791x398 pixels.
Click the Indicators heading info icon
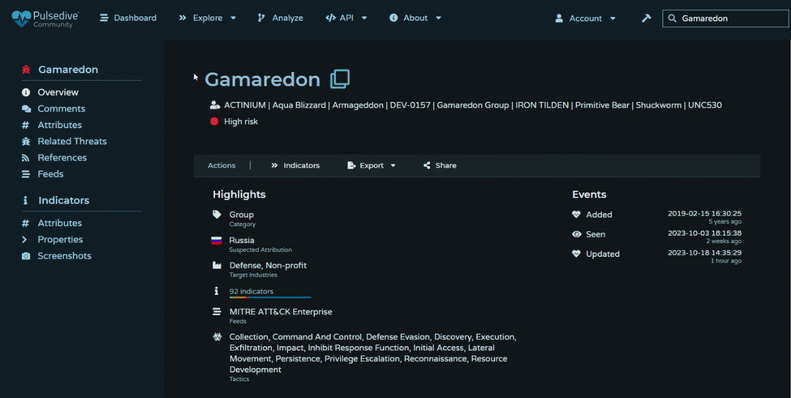point(25,200)
